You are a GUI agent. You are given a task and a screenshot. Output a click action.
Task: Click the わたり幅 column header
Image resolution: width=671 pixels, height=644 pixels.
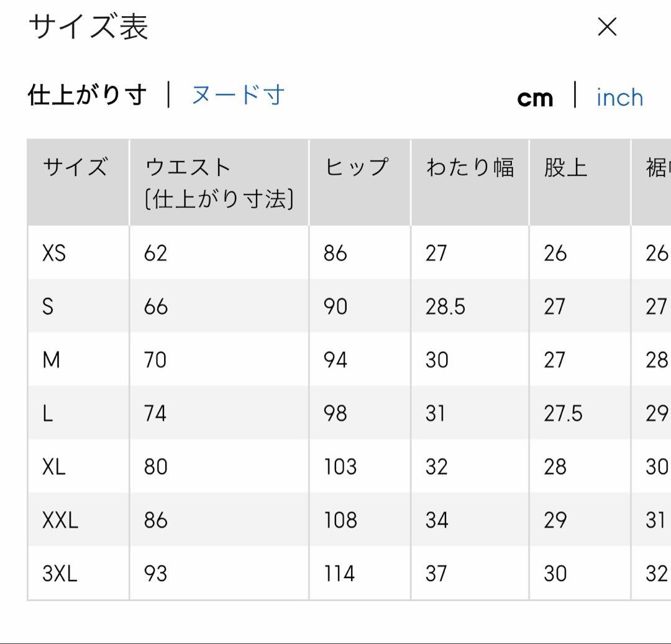point(470,168)
